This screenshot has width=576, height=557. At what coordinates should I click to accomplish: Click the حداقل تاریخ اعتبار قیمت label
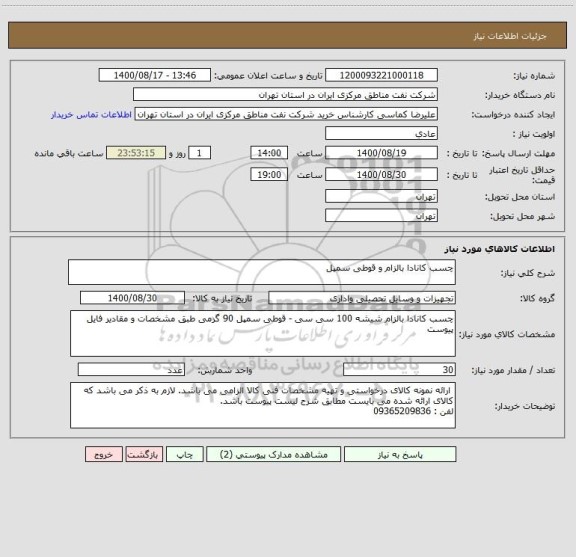[x=522, y=175]
